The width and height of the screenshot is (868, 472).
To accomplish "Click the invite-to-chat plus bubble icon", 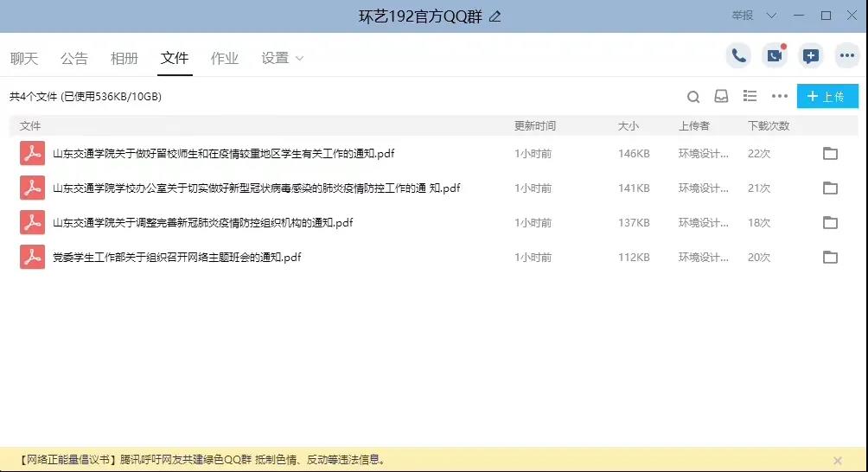I will (x=811, y=56).
